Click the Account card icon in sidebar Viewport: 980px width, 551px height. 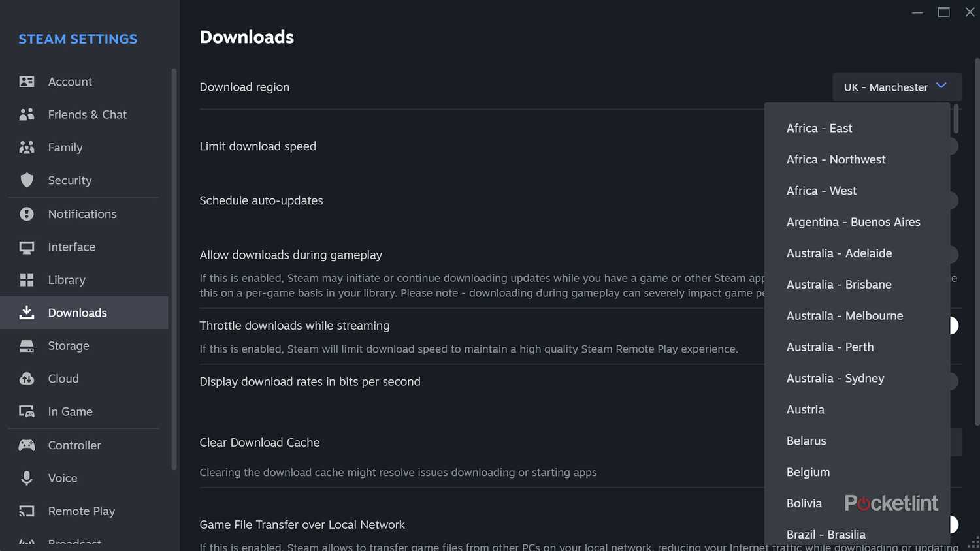[x=27, y=82]
